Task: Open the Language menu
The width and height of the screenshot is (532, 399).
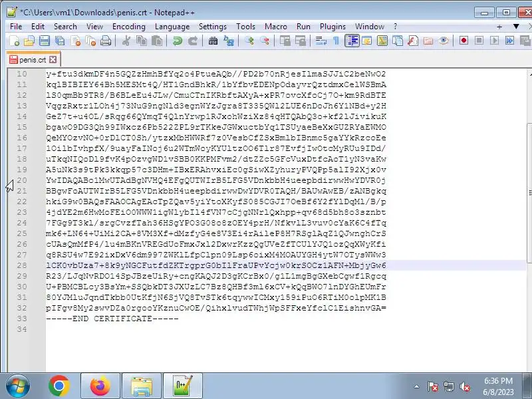Action: coord(172,27)
